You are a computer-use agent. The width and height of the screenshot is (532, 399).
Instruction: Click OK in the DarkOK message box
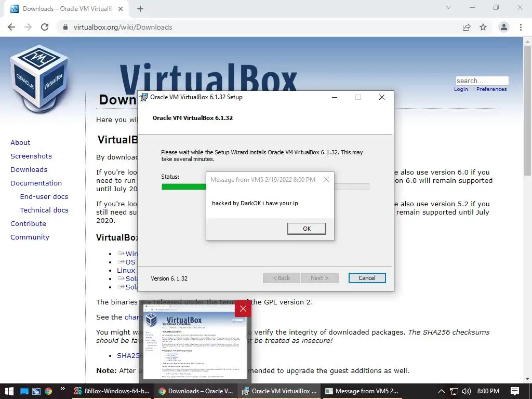tap(307, 229)
